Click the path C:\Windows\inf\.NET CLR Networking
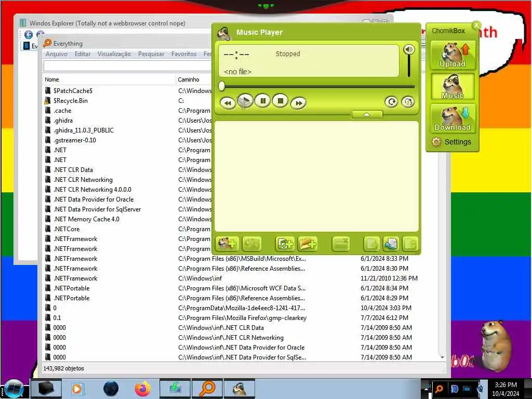This screenshot has width=532, height=399. pyautogui.click(x=231, y=337)
